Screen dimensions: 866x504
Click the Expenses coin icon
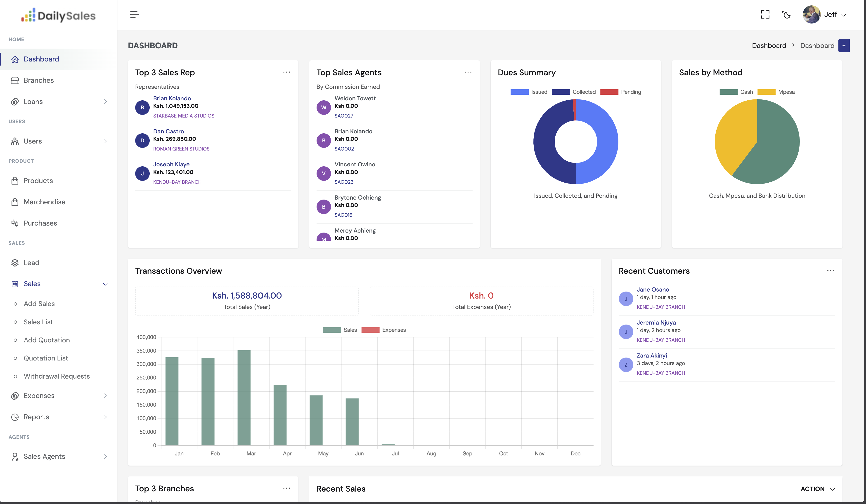point(15,396)
